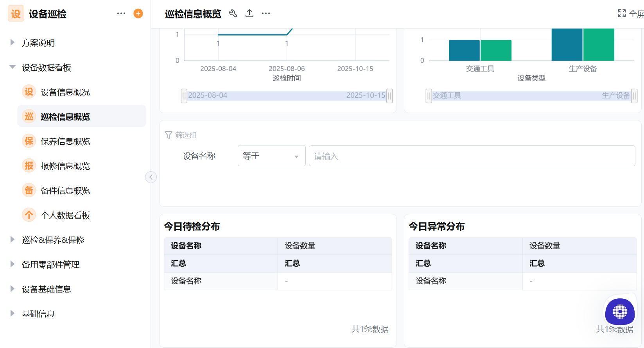Expand the 备用零部件管理 tree node
The width and height of the screenshot is (644, 348).
coord(12,264)
